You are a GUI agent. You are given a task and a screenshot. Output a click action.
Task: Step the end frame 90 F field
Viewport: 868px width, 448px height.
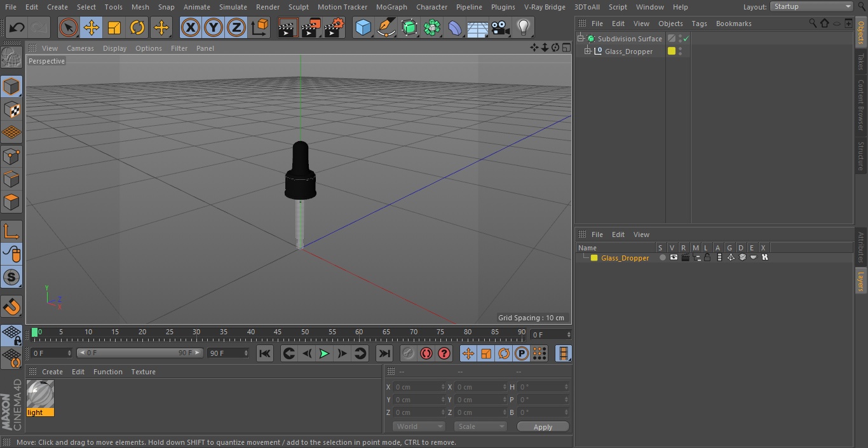point(228,353)
